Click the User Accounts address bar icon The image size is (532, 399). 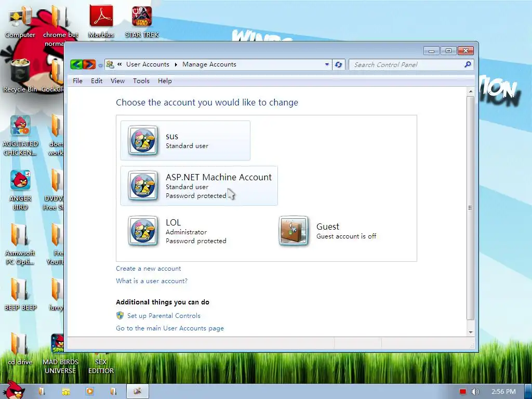[110, 64]
